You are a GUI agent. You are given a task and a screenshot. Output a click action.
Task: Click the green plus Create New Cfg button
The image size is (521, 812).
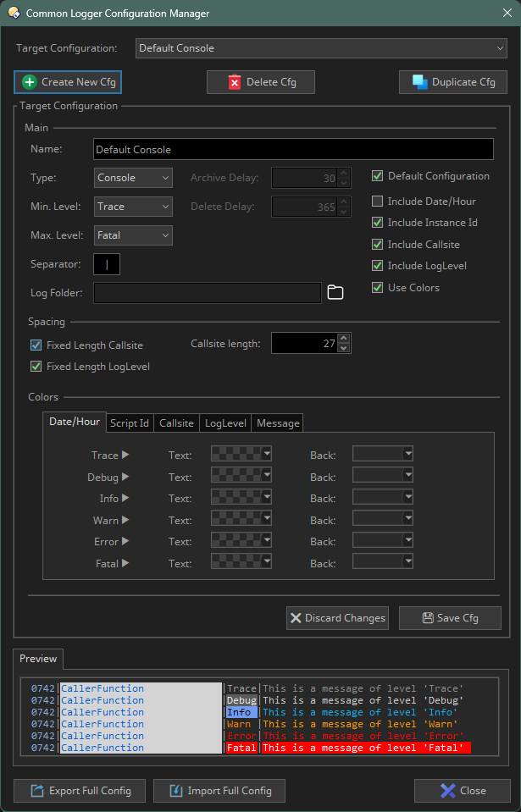pos(68,82)
